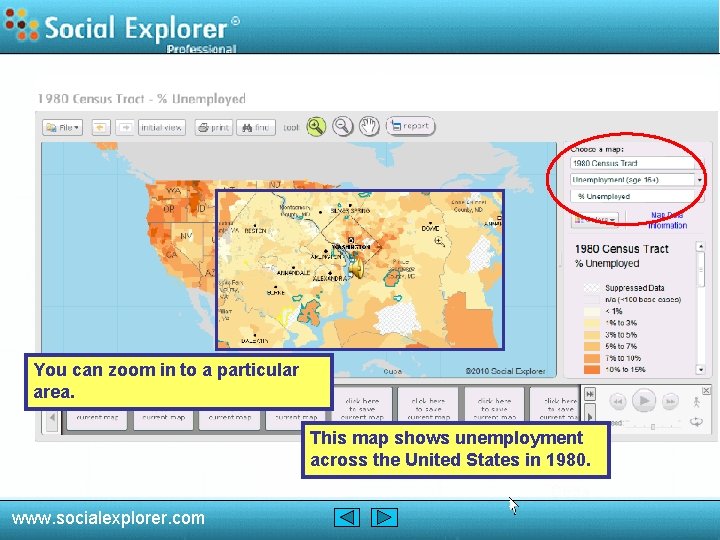Go back to previous map view arrow
The width and height of the screenshot is (720, 540).
click(x=101, y=127)
